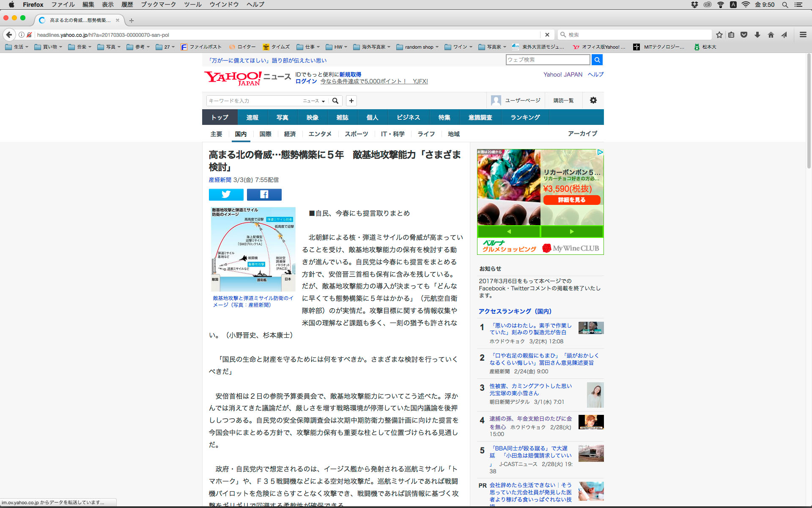This screenshot has height=508, width=812.
Task: Open Yahoo News settings gear
Action: [593, 100]
